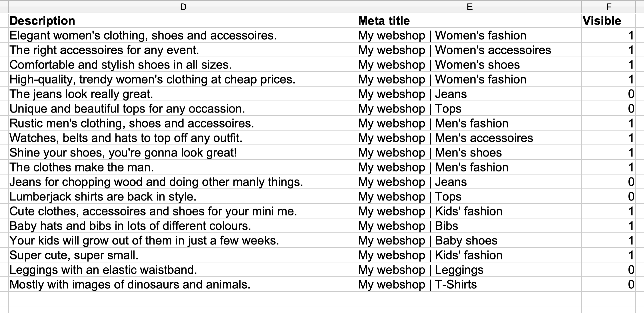Select column D header

pyautogui.click(x=183, y=7)
